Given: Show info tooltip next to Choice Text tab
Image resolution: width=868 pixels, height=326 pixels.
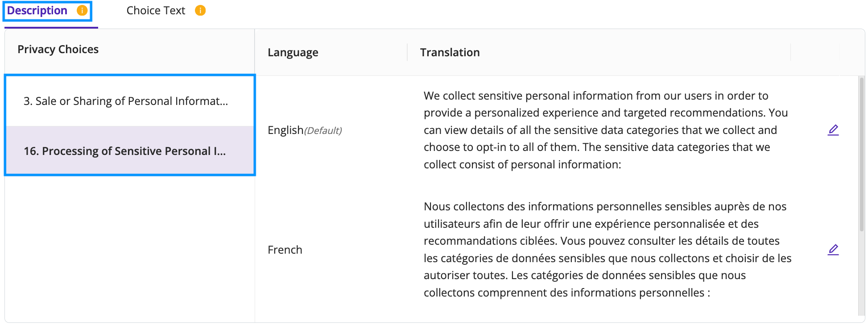Looking at the screenshot, I should point(200,10).
